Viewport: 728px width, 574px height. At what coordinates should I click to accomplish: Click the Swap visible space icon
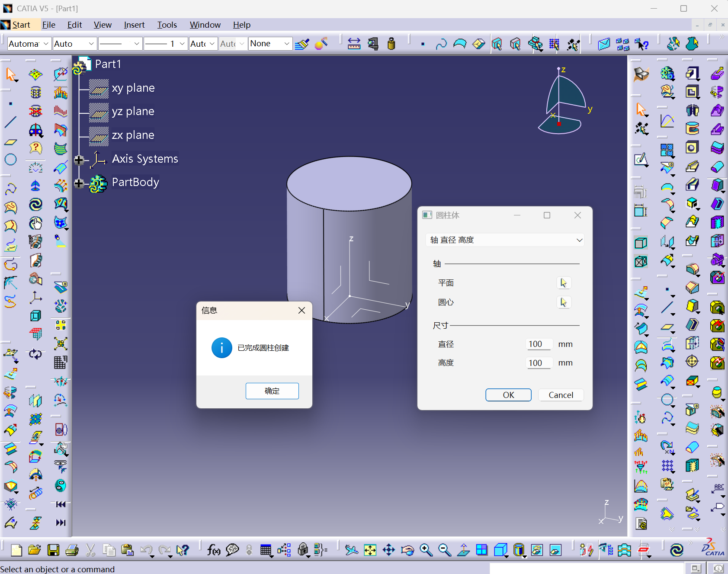click(x=555, y=550)
